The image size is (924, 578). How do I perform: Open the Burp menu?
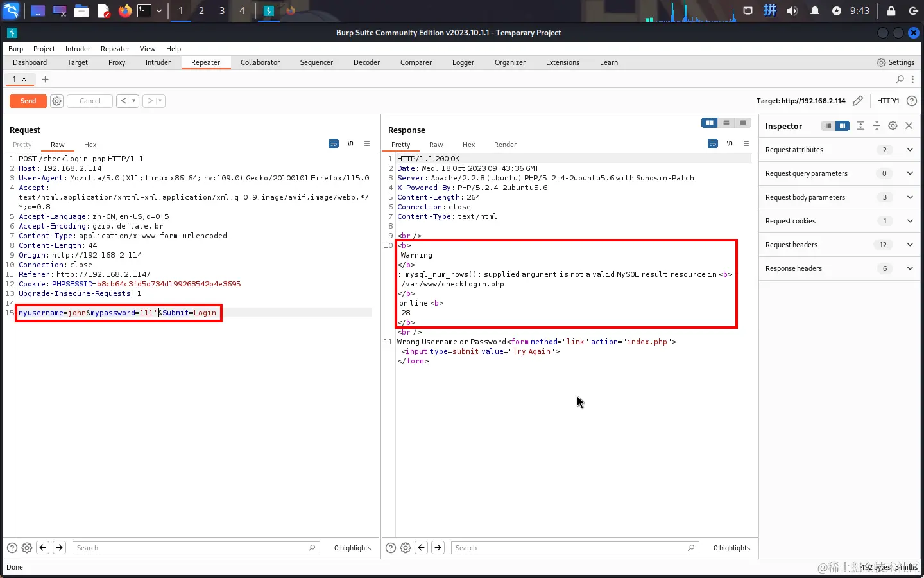tap(15, 49)
